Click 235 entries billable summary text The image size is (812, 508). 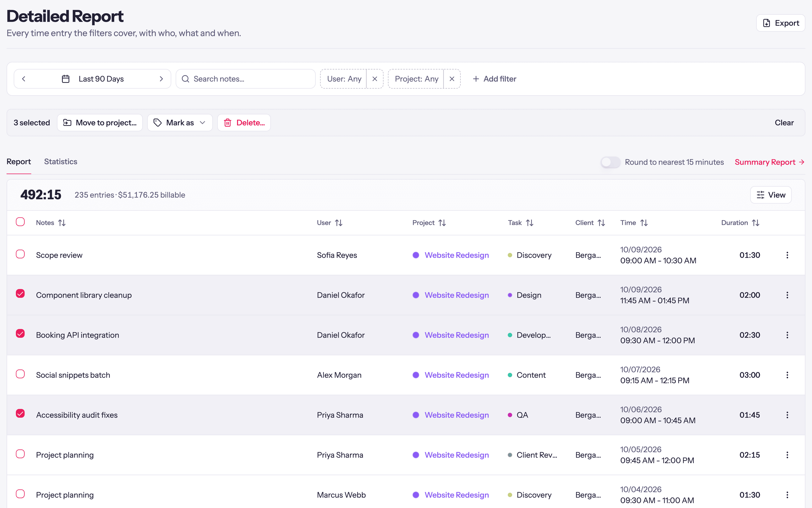(130, 195)
